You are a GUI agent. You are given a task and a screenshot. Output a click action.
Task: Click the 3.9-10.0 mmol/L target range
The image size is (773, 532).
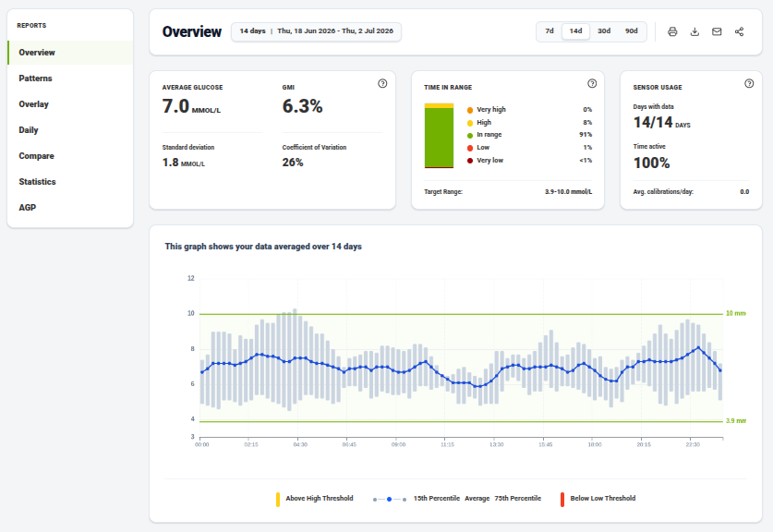568,192
